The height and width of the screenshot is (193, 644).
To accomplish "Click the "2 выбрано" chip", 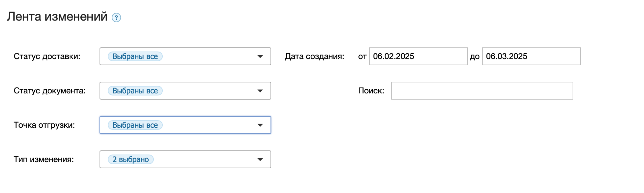I will (x=131, y=159).
